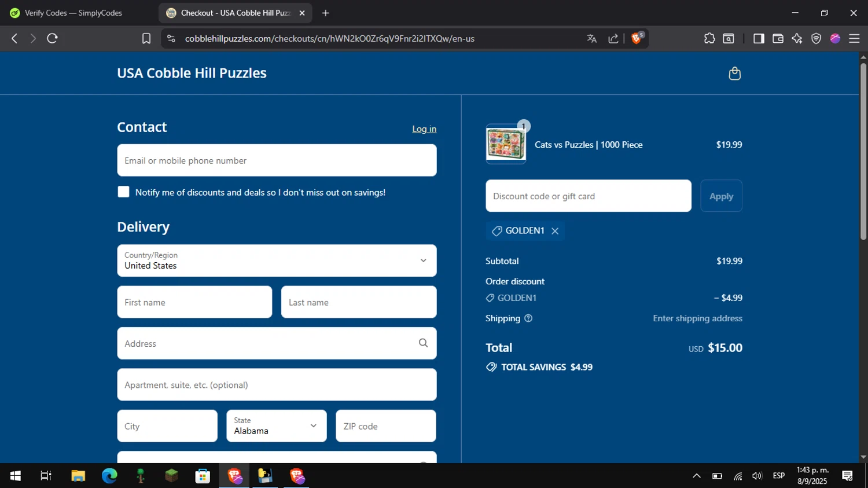This screenshot has height=488, width=868.
Task: Click the USA Cobble Hill Puzzles header
Action: pyautogui.click(x=192, y=73)
